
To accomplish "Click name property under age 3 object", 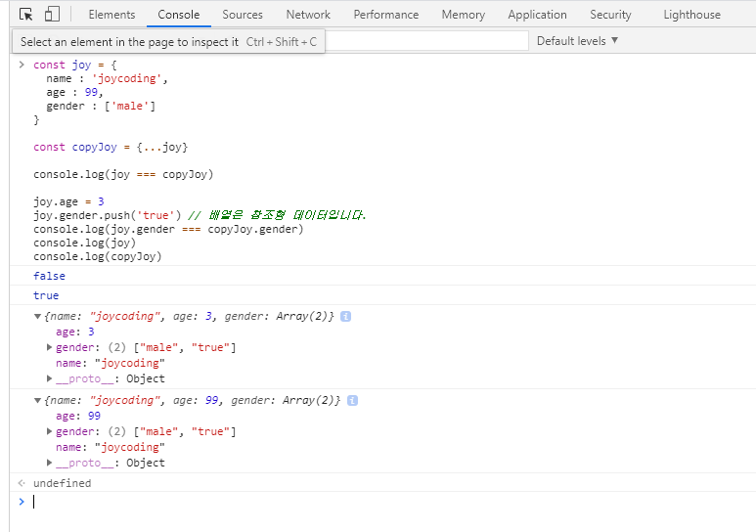I will click(110, 363).
